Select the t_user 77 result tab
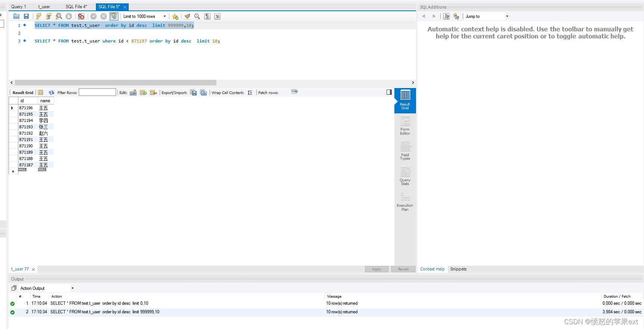 tap(20, 269)
